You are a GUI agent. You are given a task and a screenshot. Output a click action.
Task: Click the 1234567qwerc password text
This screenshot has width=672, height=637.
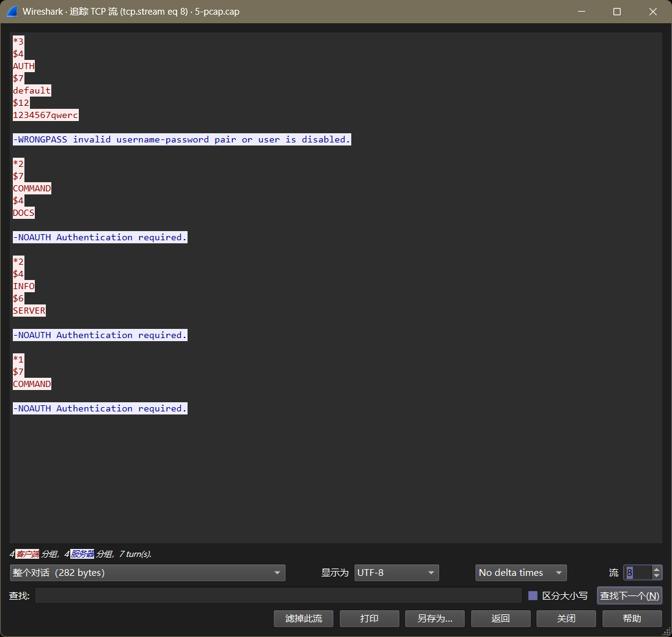pos(45,115)
